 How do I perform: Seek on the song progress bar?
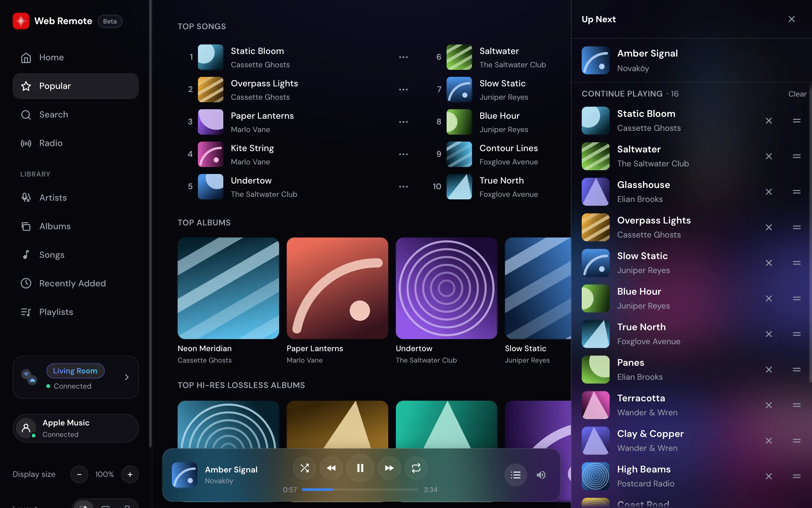[x=360, y=490]
